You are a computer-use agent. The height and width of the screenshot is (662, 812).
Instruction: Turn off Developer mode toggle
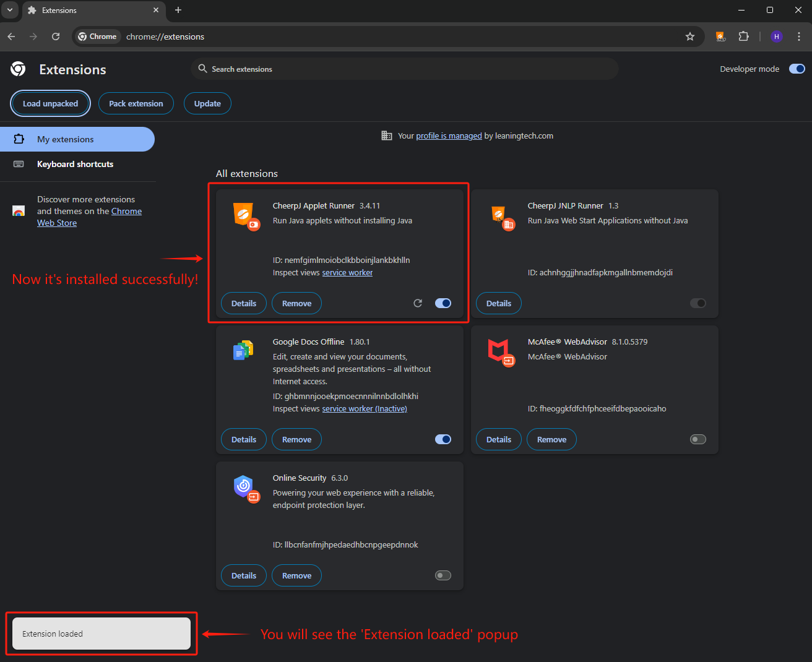tap(797, 69)
